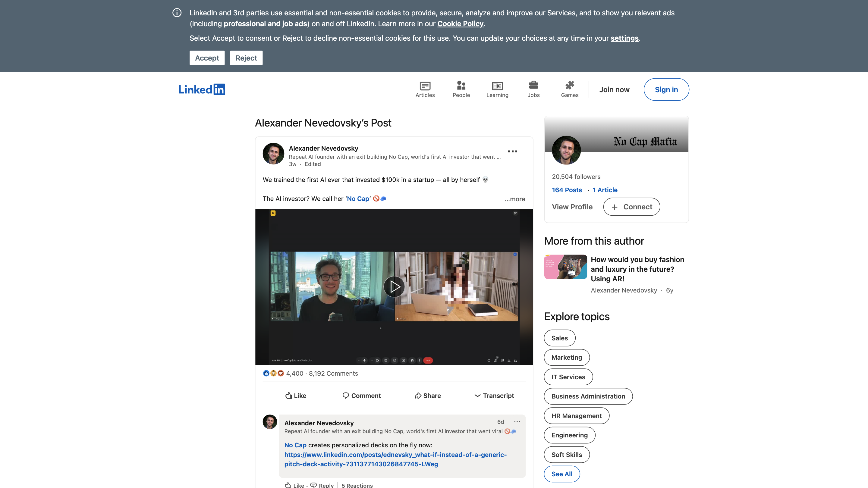This screenshot has height=488, width=868.
Task: Reject non-essential cookies
Action: point(246,58)
